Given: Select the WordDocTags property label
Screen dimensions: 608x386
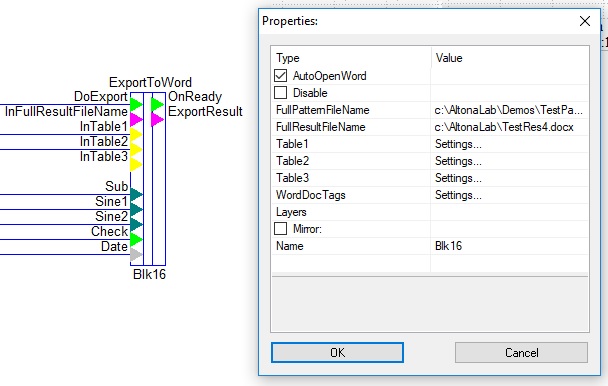Looking at the screenshot, I should [x=311, y=195].
